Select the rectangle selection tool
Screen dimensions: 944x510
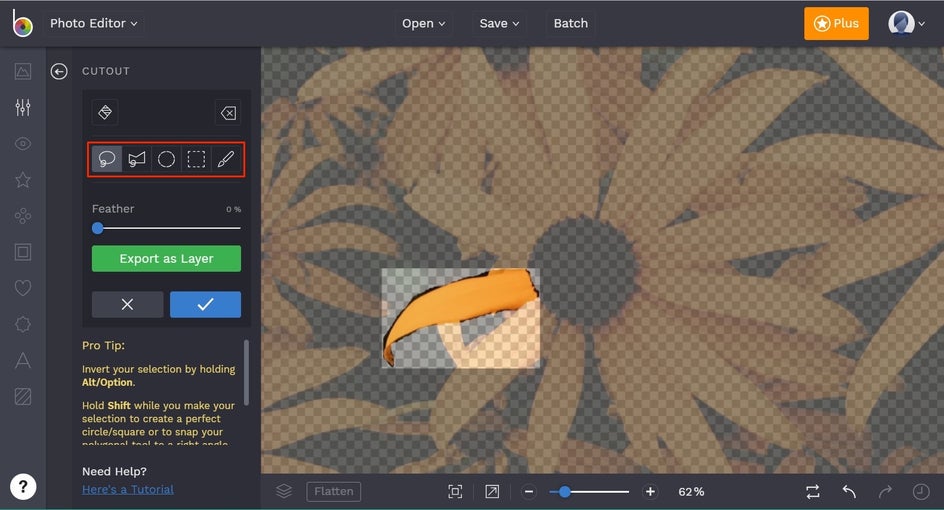(196, 159)
